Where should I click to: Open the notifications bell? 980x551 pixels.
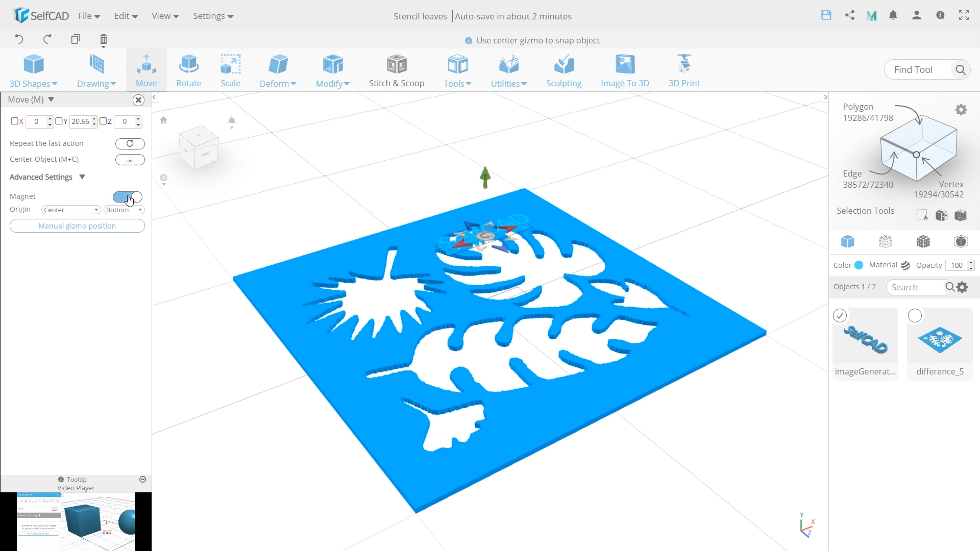coord(893,15)
